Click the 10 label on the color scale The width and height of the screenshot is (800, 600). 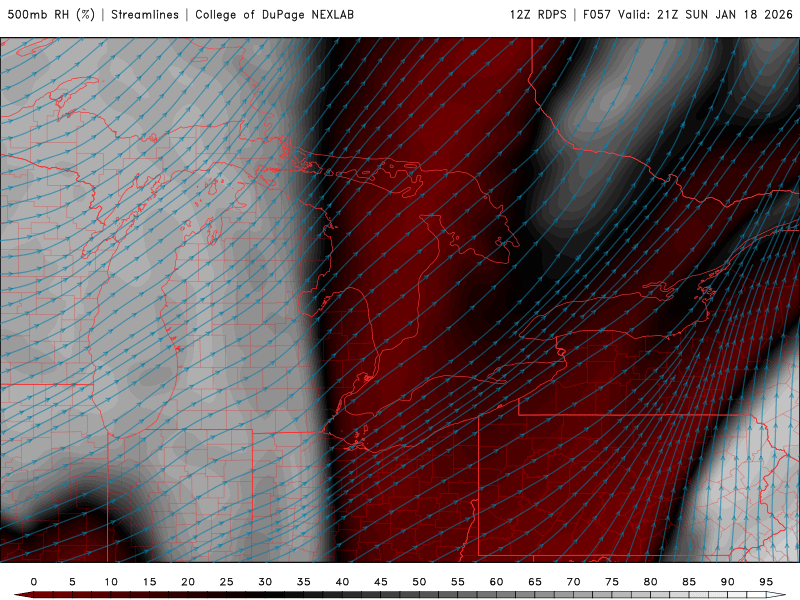pyautogui.click(x=111, y=582)
